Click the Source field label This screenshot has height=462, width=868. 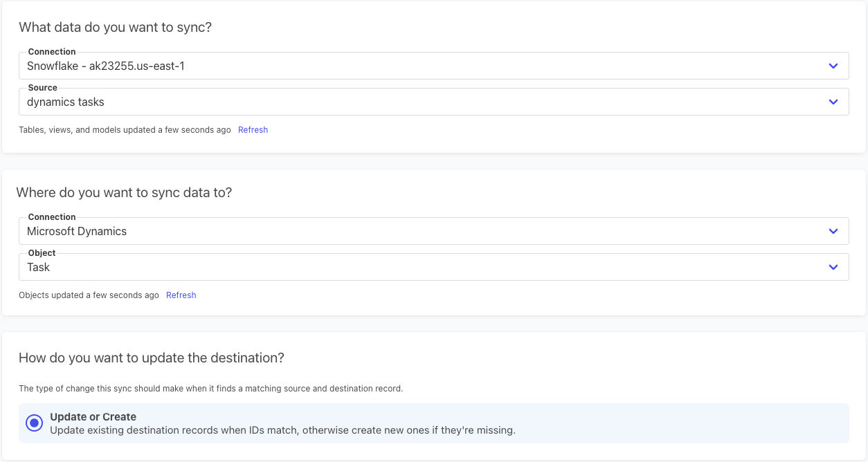coord(42,88)
